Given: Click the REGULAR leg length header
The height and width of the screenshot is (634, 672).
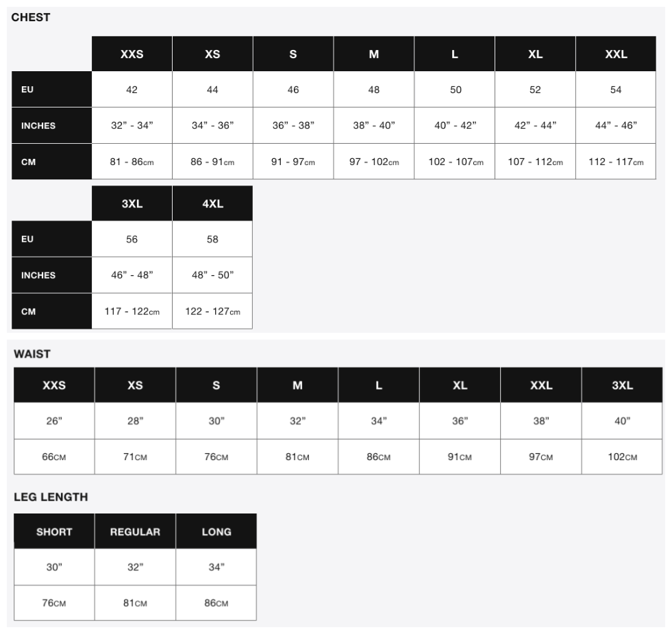Looking at the screenshot, I should (135, 531).
